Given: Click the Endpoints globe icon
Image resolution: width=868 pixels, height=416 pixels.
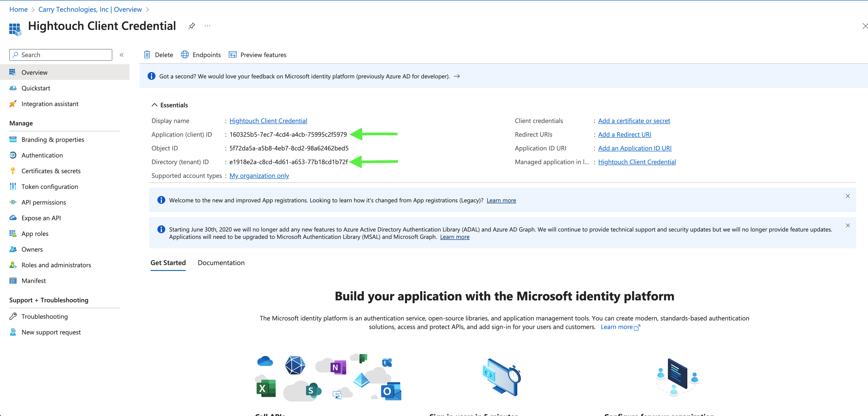Looking at the screenshot, I should (185, 55).
